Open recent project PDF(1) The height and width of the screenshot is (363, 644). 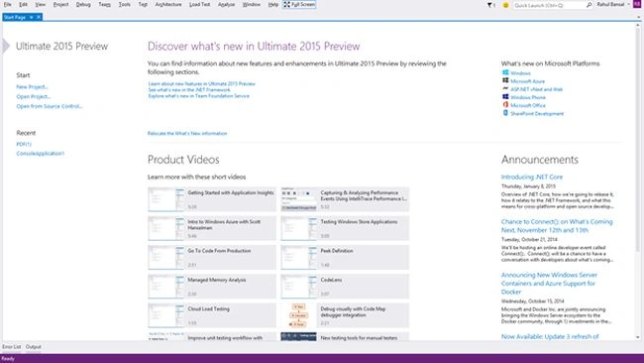point(24,144)
